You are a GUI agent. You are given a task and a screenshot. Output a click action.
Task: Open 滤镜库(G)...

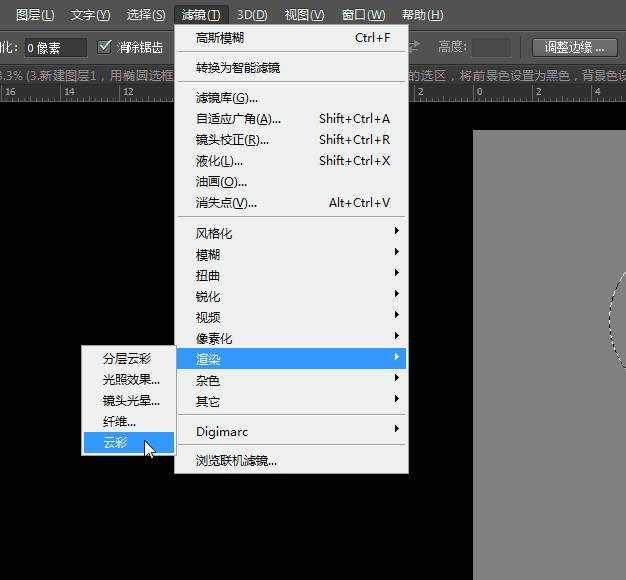coord(291,97)
